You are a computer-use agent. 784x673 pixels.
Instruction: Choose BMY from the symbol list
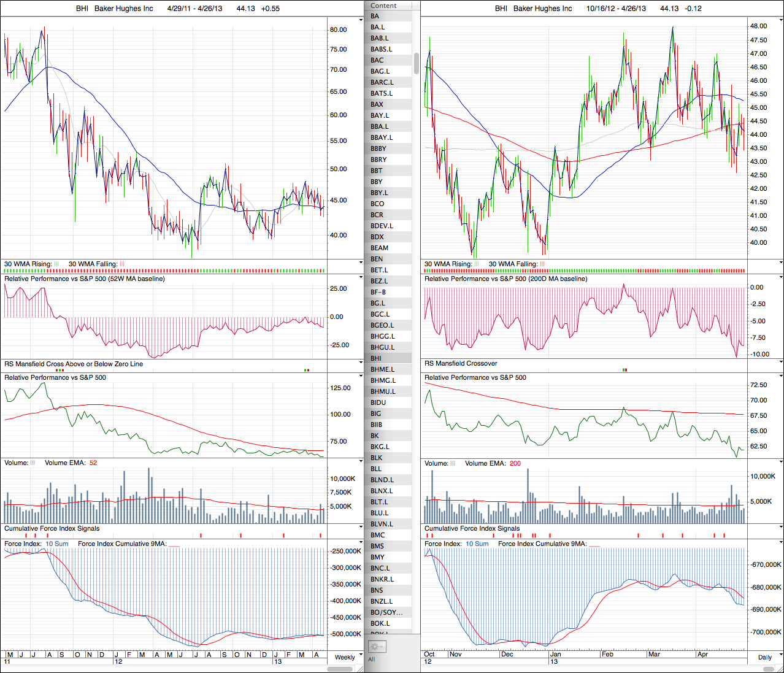(377, 557)
